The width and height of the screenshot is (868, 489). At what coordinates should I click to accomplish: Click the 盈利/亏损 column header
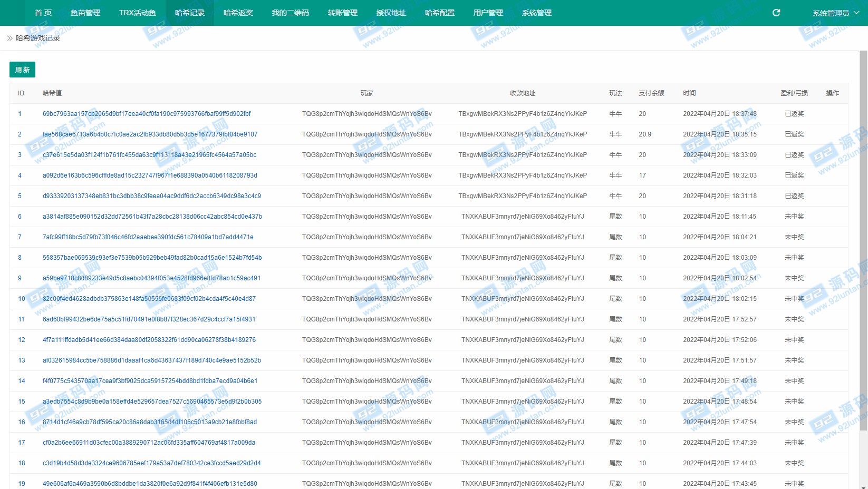coord(794,93)
